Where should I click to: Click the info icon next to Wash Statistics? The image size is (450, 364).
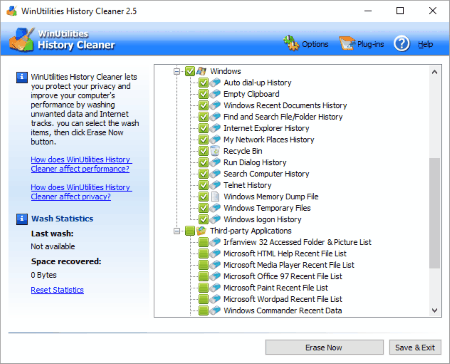(x=22, y=219)
